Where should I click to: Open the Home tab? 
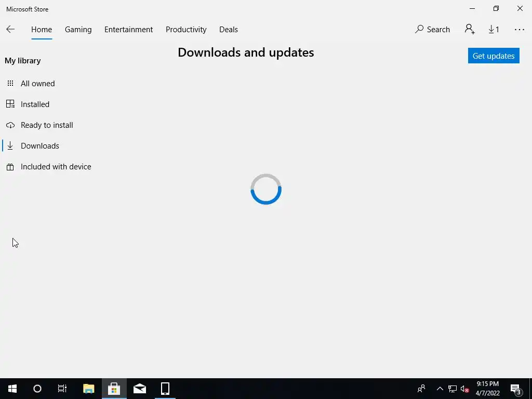[42, 30]
